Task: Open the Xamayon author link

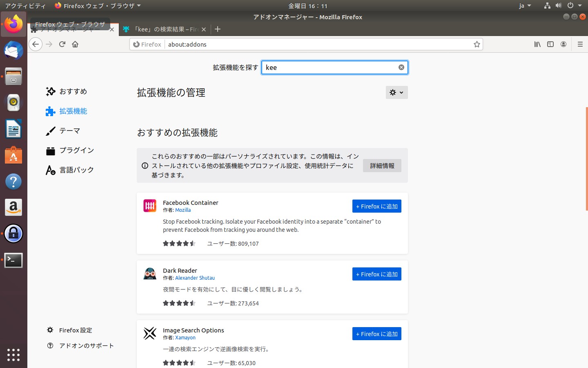Action: point(185,338)
